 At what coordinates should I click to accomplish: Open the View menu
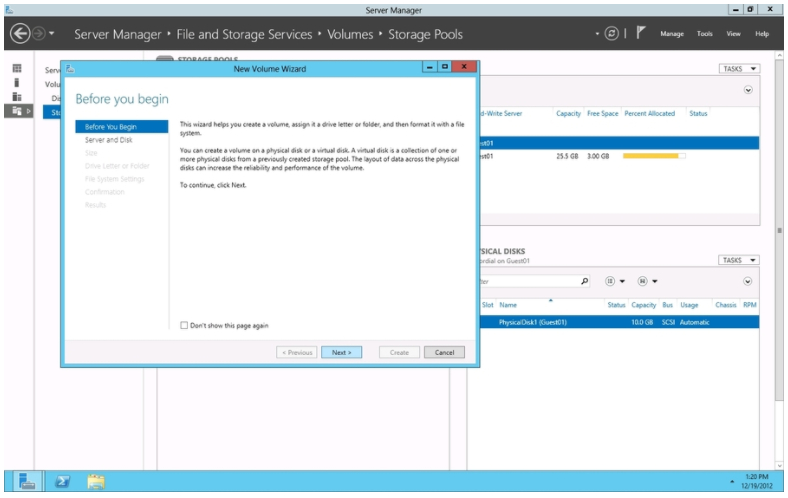[x=733, y=34]
